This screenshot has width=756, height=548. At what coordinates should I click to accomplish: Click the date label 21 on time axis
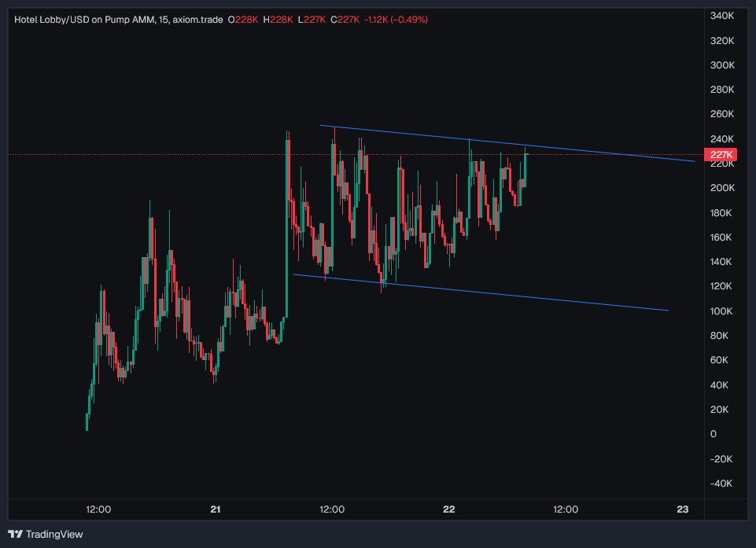coord(216,509)
